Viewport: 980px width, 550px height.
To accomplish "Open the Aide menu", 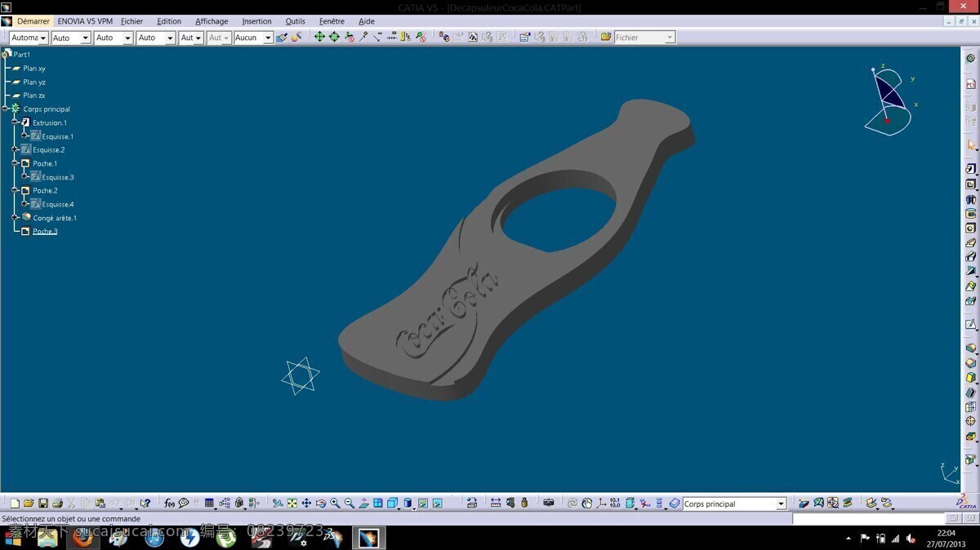I will coord(367,21).
